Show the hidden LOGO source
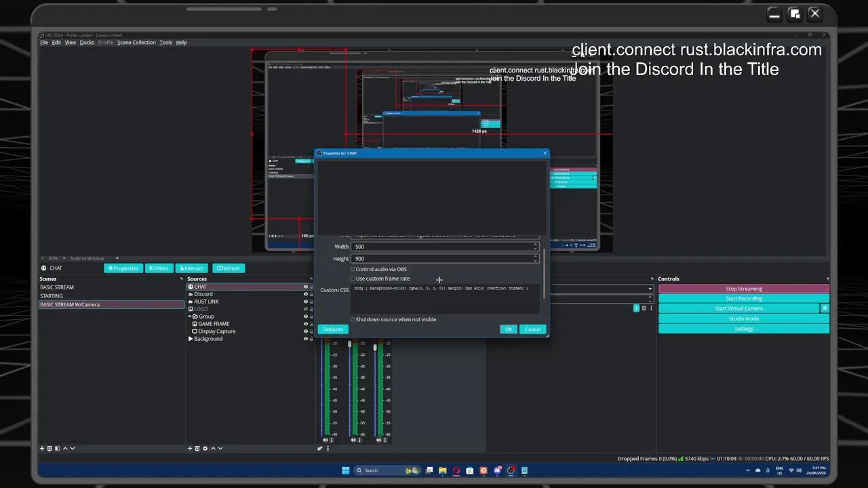This screenshot has width=868, height=488. pos(306,309)
